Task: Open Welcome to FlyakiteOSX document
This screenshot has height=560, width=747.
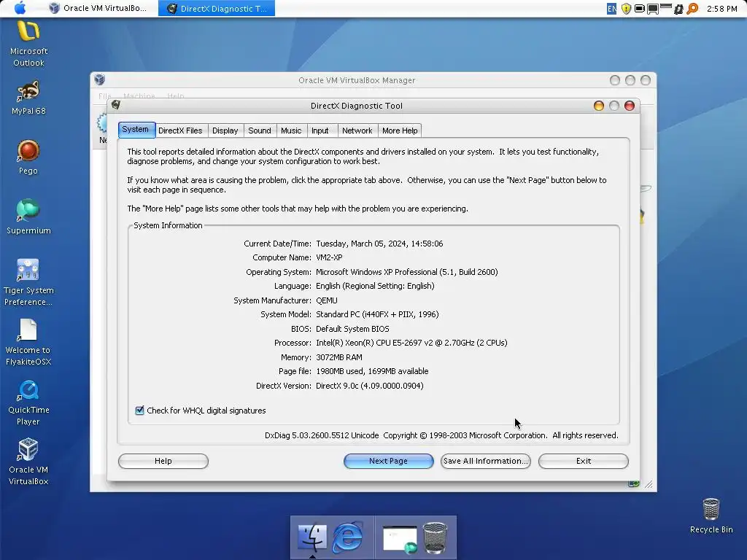Action: click(28, 343)
